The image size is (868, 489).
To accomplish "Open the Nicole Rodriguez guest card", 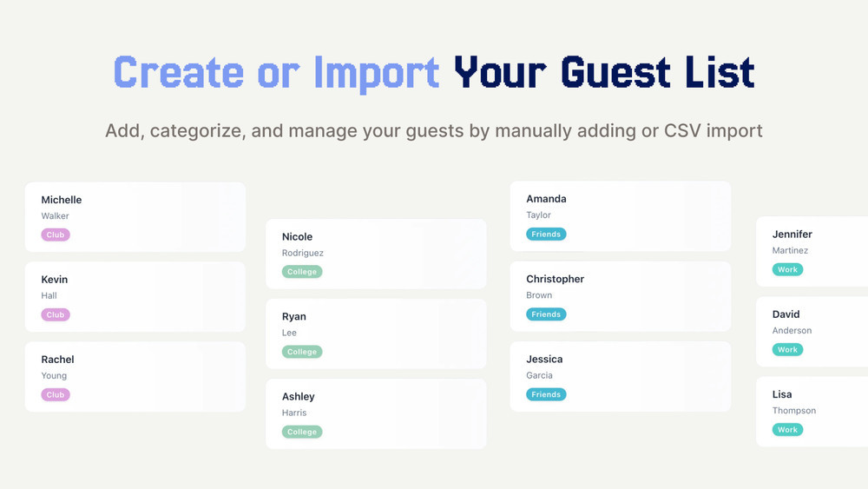I will [x=376, y=254].
